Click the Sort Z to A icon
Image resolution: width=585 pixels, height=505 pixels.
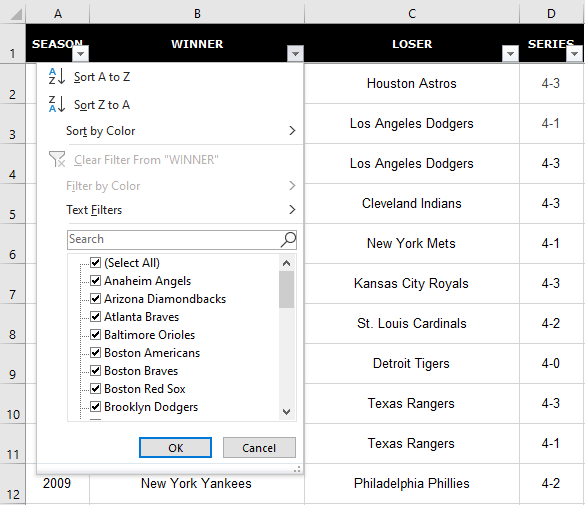pyautogui.click(x=57, y=104)
